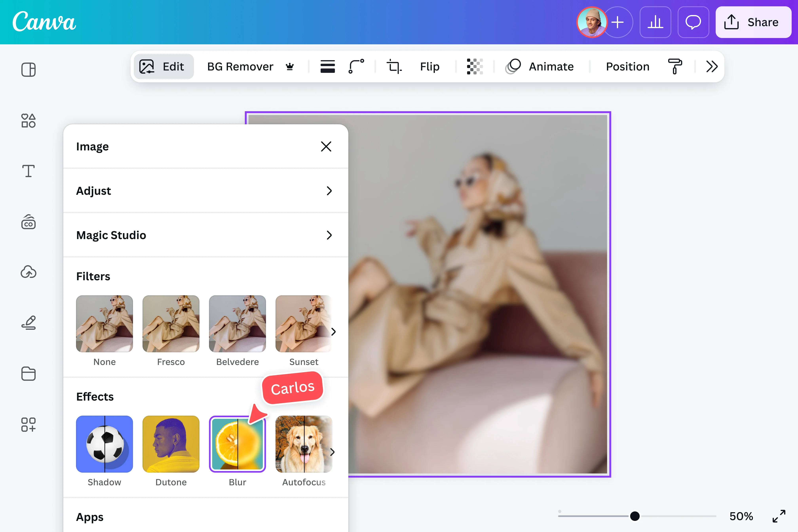
Task: Open the Projects folder panel
Action: pos(28,373)
